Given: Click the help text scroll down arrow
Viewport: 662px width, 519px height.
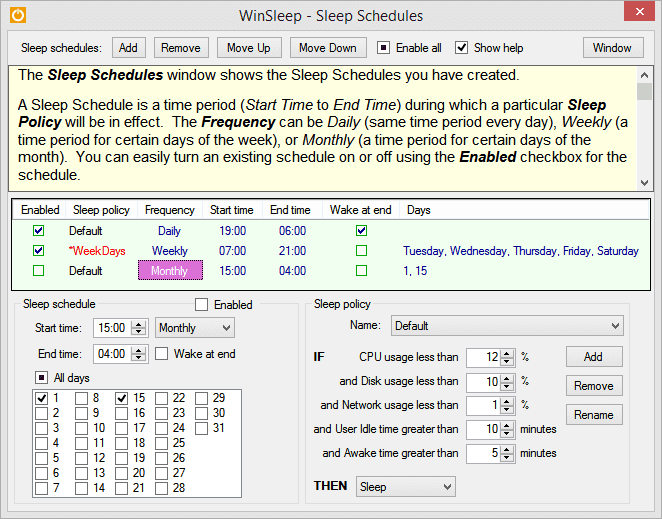Looking at the screenshot, I should [x=644, y=182].
